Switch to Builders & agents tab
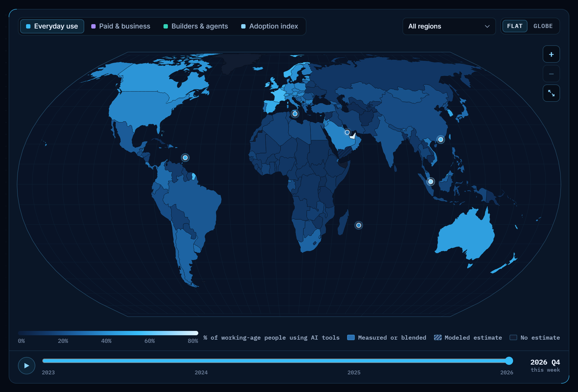578x392 pixels. point(196,26)
